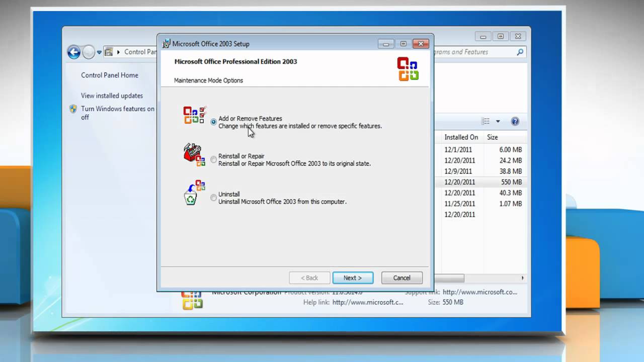Click the Next button
Screen dimensions: 644x362
tap(353, 278)
